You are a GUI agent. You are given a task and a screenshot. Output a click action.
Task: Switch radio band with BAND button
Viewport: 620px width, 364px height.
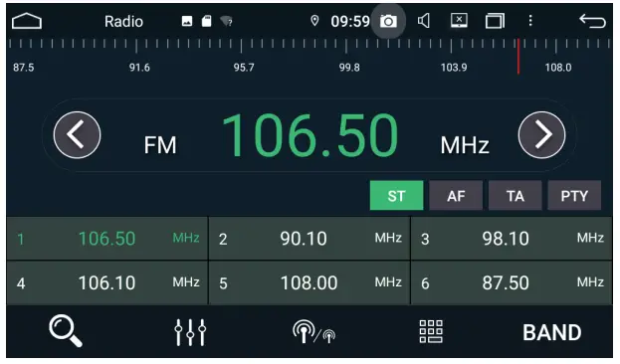coord(552,332)
